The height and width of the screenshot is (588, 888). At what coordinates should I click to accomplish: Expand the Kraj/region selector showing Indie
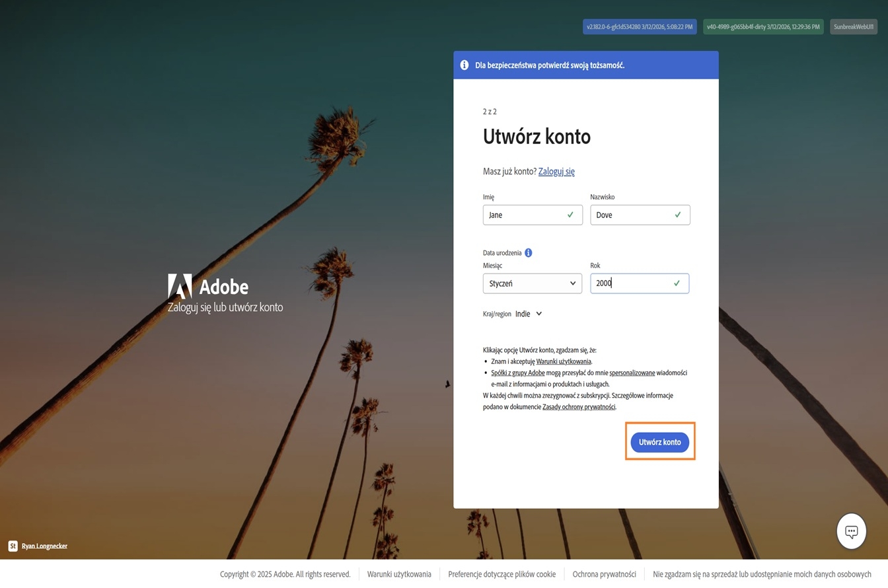[x=528, y=314]
